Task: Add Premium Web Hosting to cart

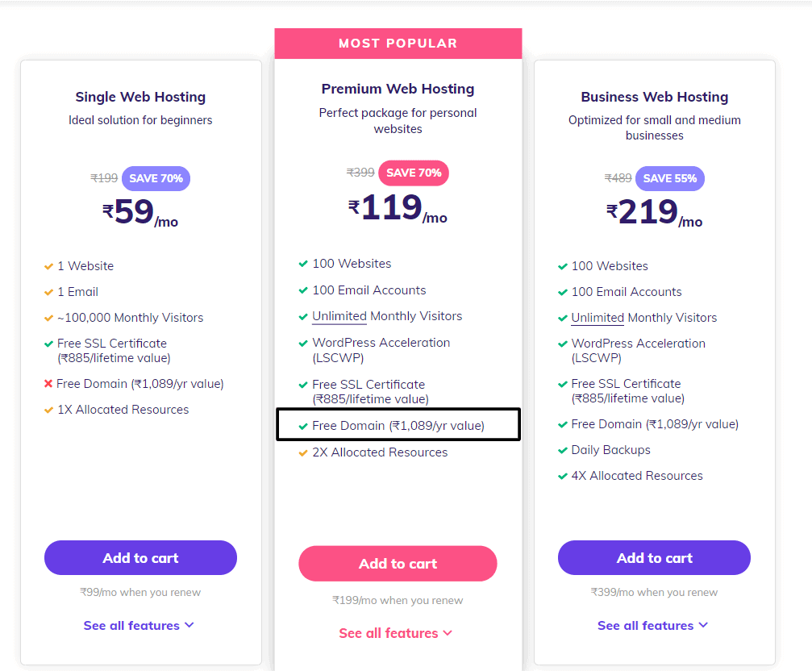Action: pos(398,563)
